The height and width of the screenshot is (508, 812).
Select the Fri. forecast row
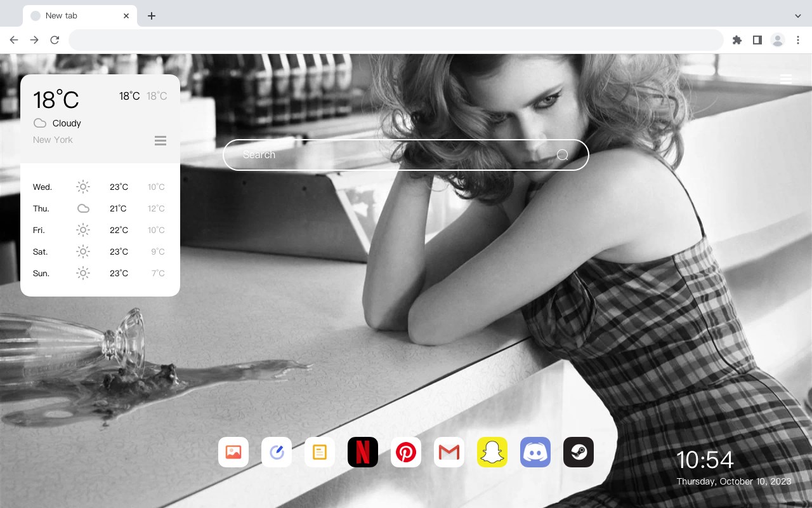click(x=100, y=230)
